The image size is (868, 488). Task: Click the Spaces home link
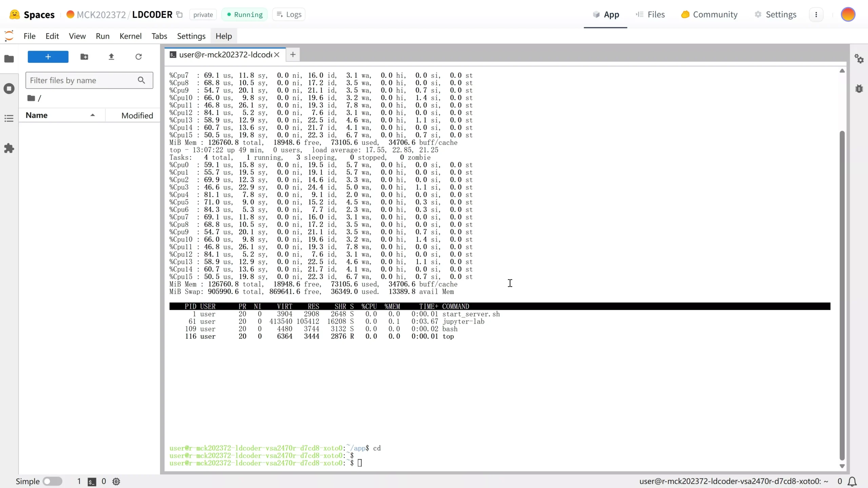click(x=39, y=15)
